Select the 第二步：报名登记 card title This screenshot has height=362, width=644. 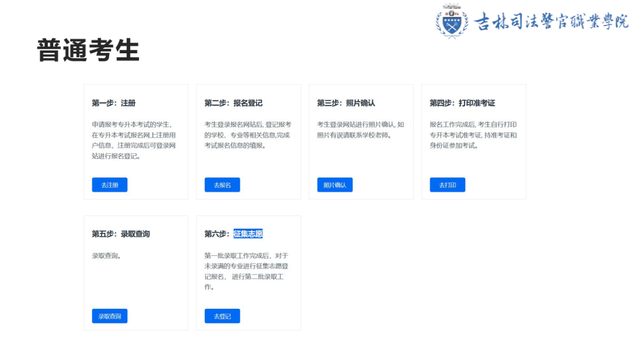pos(233,103)
